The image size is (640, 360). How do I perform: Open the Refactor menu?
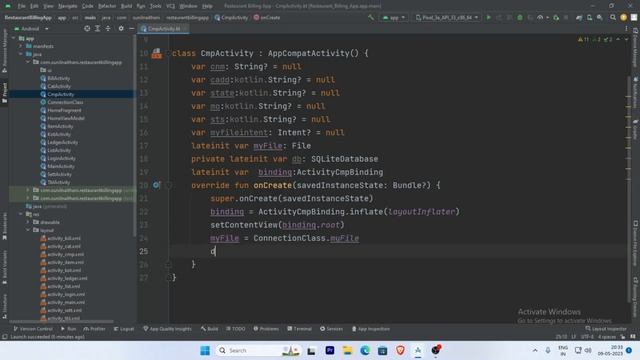click(x=107, y=6)
